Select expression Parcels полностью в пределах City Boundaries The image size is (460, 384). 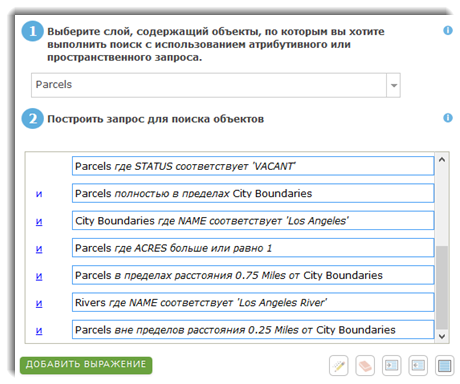point(253,193)
